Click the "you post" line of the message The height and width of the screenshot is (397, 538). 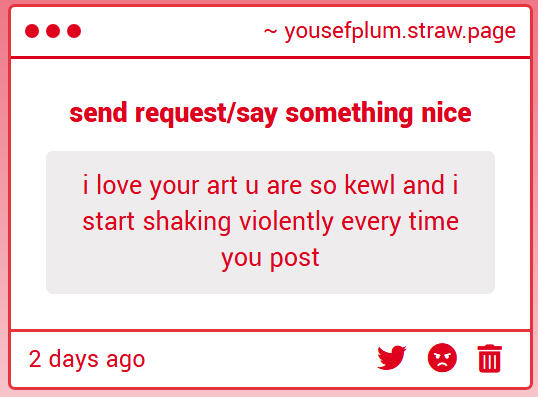(x=270, y=258)
